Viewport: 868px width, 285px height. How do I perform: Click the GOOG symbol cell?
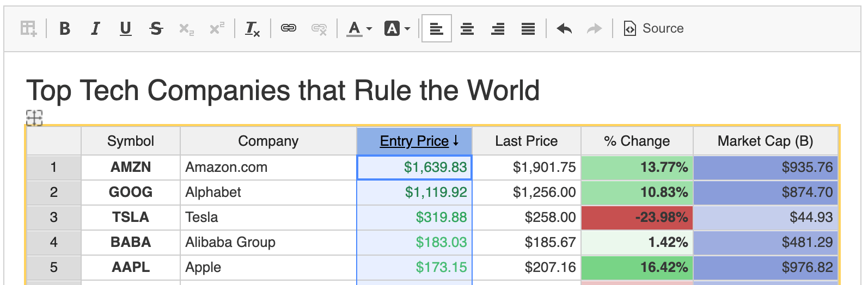click(131, 193)
